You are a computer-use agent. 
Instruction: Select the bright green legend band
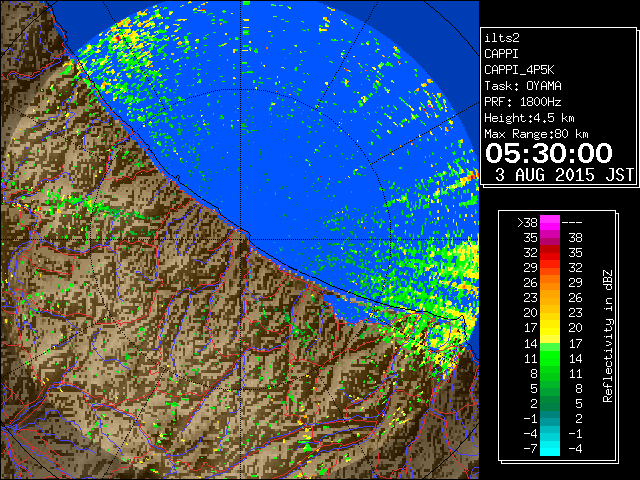[x=550, y=358]
